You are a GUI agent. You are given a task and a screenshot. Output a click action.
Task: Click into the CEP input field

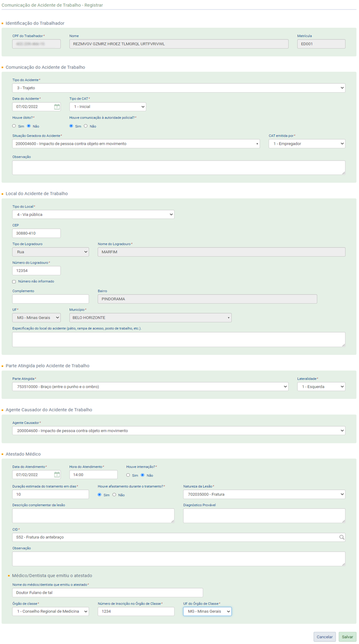(36, 233)
